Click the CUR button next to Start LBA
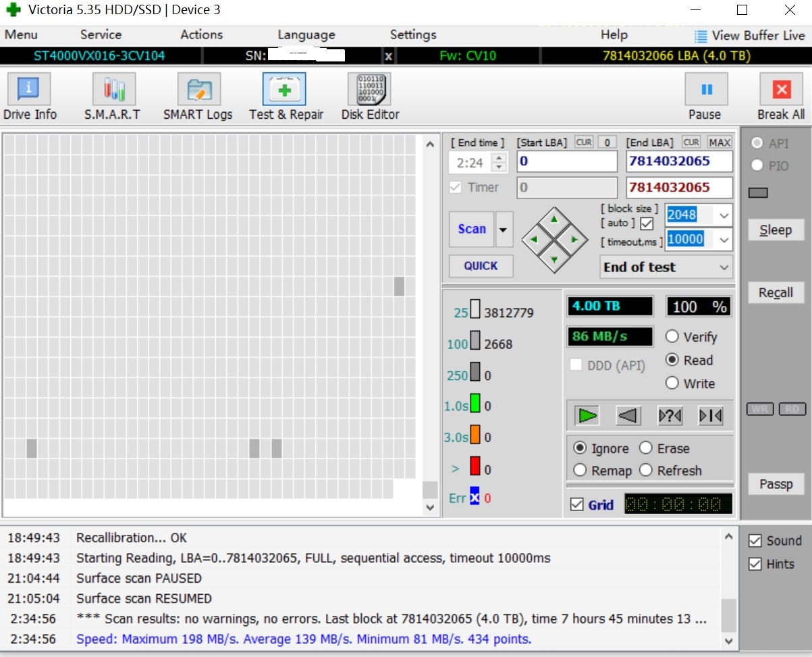This screenshot has height=657, width=812. [x=584, y=142]
